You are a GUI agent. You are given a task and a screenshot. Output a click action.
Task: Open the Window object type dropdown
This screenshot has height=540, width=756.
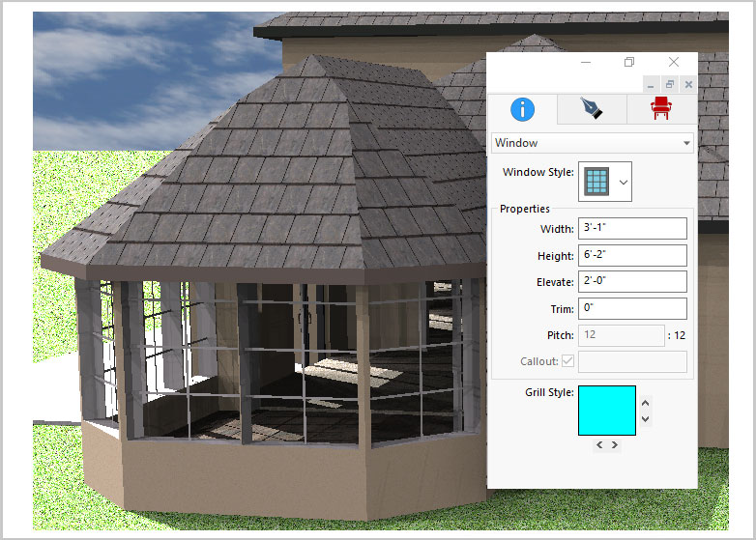592,143
